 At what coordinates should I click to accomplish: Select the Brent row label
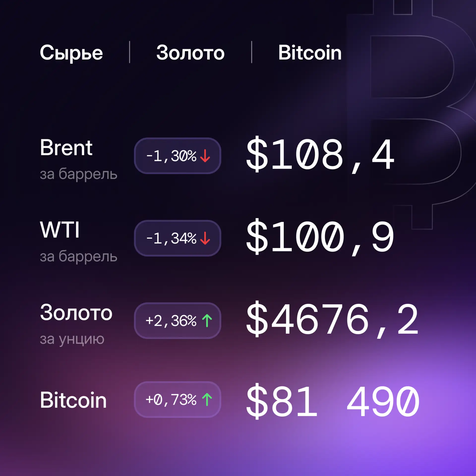(66, 148)
